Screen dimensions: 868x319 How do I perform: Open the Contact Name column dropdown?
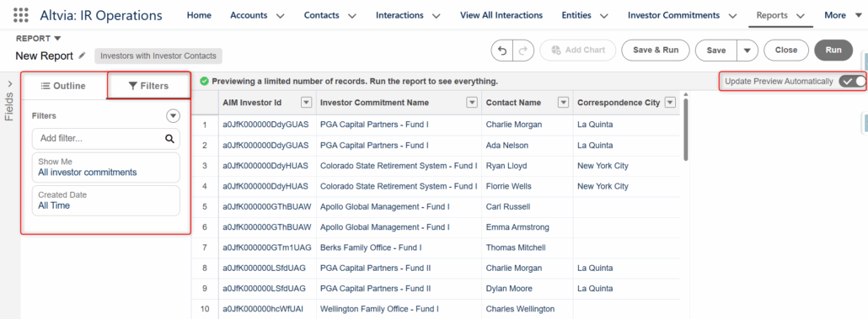click(x=564, y=103)
